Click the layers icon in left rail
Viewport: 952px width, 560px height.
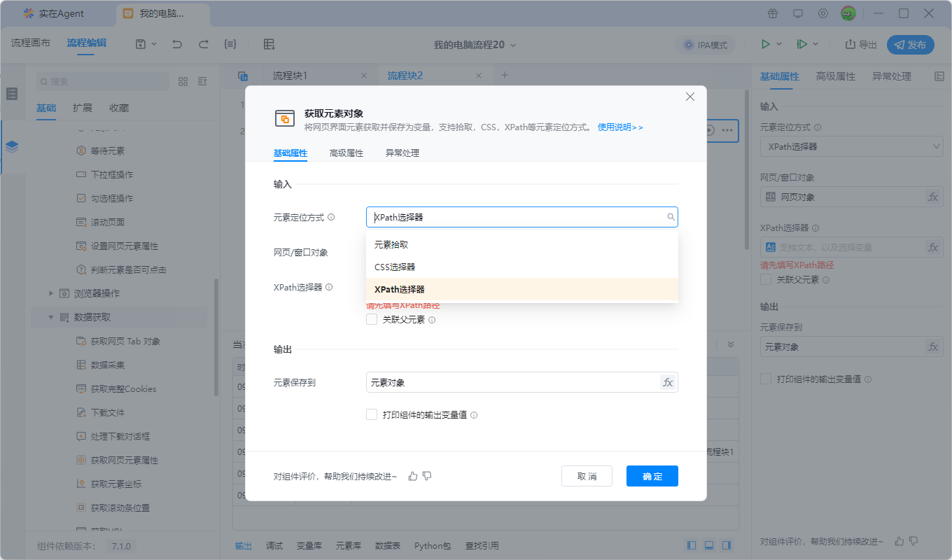tap(12, 146)
